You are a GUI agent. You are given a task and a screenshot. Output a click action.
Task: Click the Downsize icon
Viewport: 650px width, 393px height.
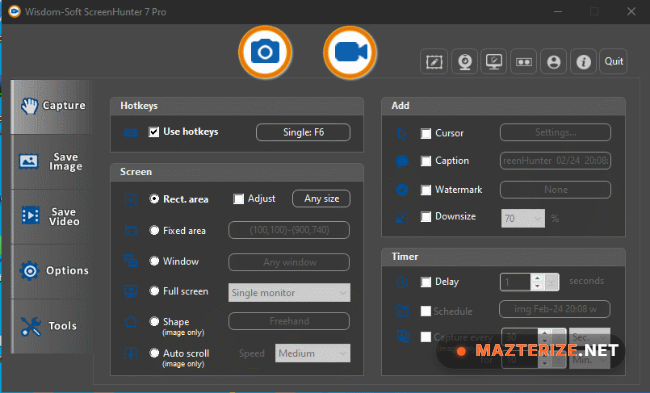[x=402, y=217]
